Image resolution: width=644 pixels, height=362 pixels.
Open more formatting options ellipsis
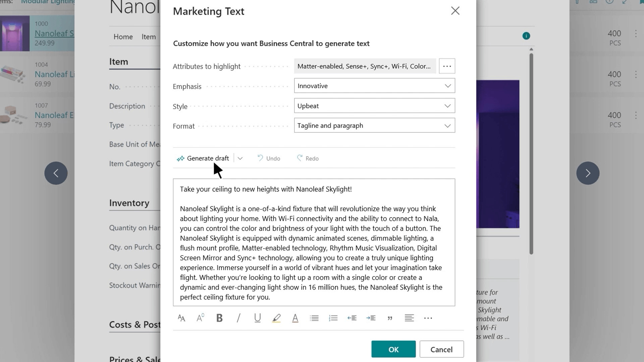pos(428,318)
